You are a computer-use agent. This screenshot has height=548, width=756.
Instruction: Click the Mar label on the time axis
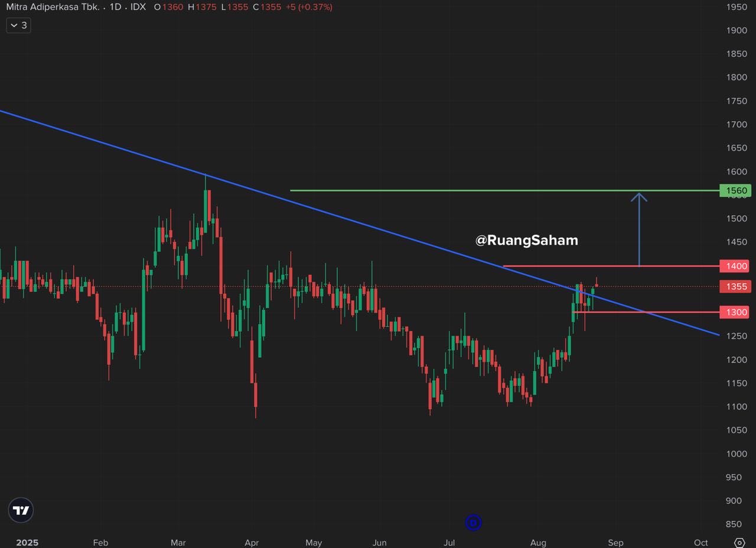[178, 543]
